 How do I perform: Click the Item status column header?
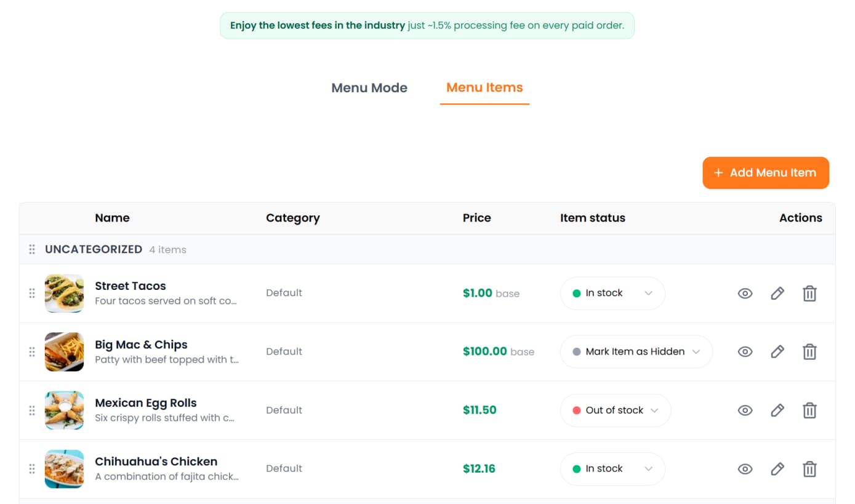593,218
